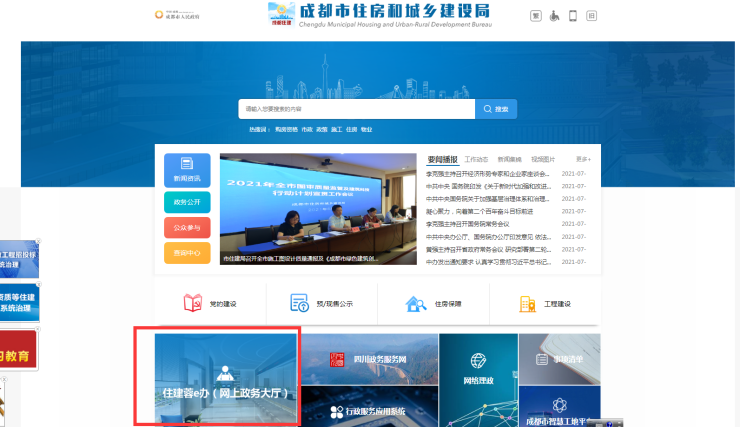
Task: Click the 预/现售公示 document icon
Action: pyautogui.click(x=299, y=303)
